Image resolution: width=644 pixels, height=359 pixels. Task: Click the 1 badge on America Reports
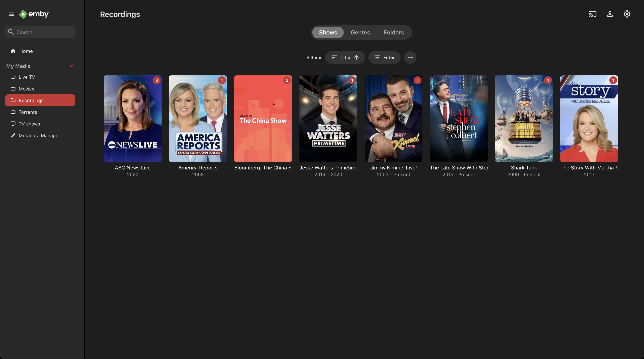pos(222,80)
